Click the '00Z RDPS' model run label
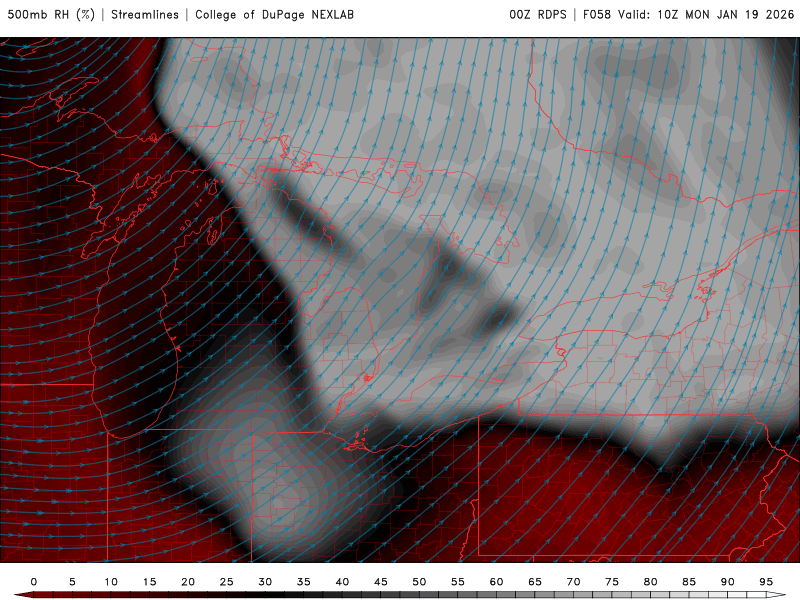Image resolution: width=800 pixels, height=600 pixels. click(538, 15)
